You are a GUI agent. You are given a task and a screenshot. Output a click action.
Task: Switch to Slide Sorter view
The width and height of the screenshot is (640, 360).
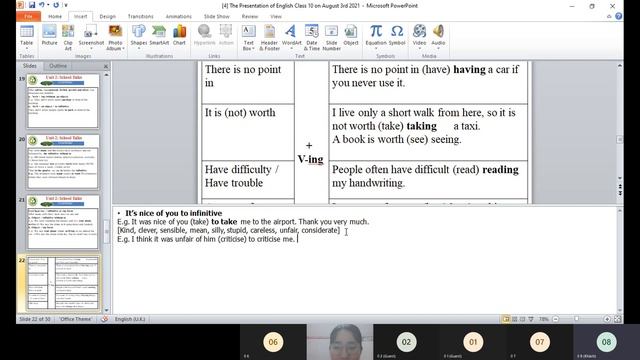tap(515, 319)
